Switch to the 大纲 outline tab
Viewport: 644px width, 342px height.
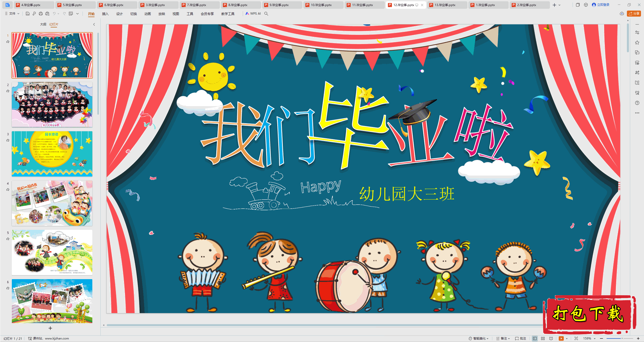(x=43, y=24)
